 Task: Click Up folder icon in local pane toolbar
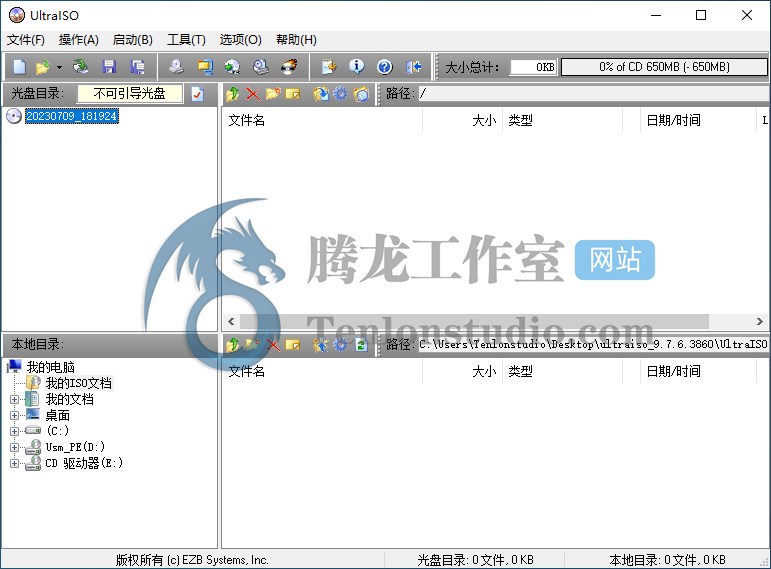(233, 345)
